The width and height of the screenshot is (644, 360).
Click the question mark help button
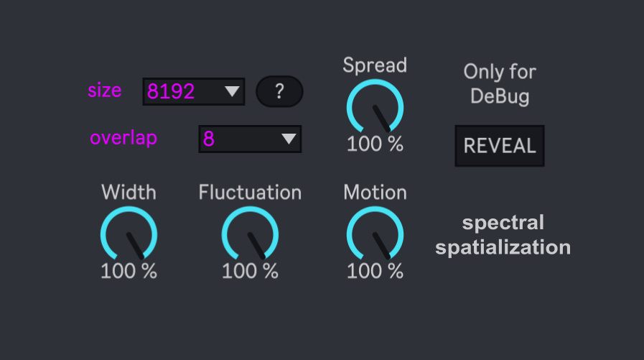point(279,91)
